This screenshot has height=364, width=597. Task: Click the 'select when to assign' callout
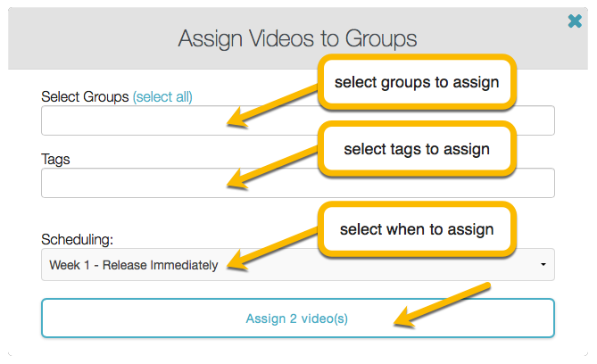[417, 229]
